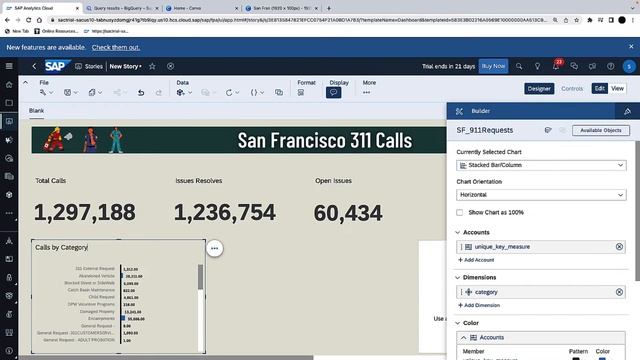The width and height of the screenshot is (640, 360).
Task: Click the add data icon in Data group
Action: (181, 93)
